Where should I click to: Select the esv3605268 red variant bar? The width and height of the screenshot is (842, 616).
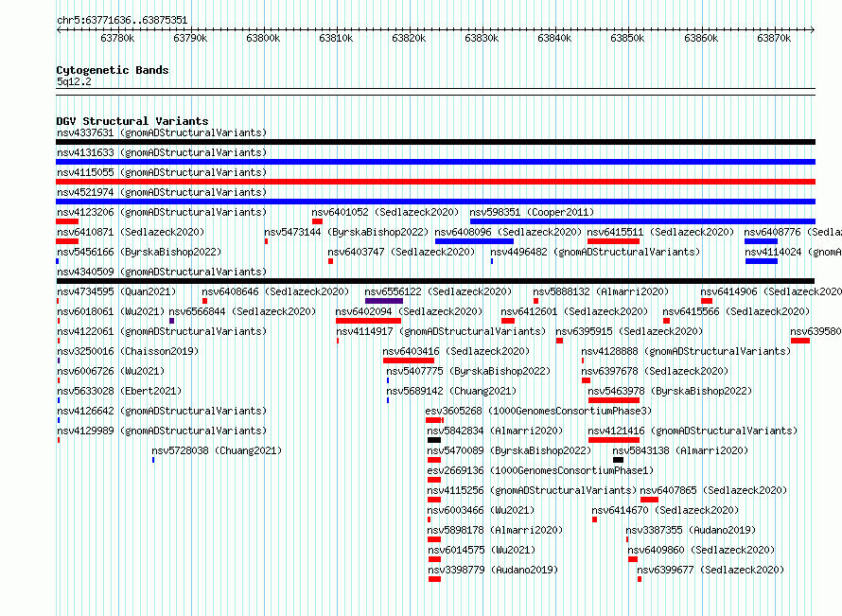point(434,420)
